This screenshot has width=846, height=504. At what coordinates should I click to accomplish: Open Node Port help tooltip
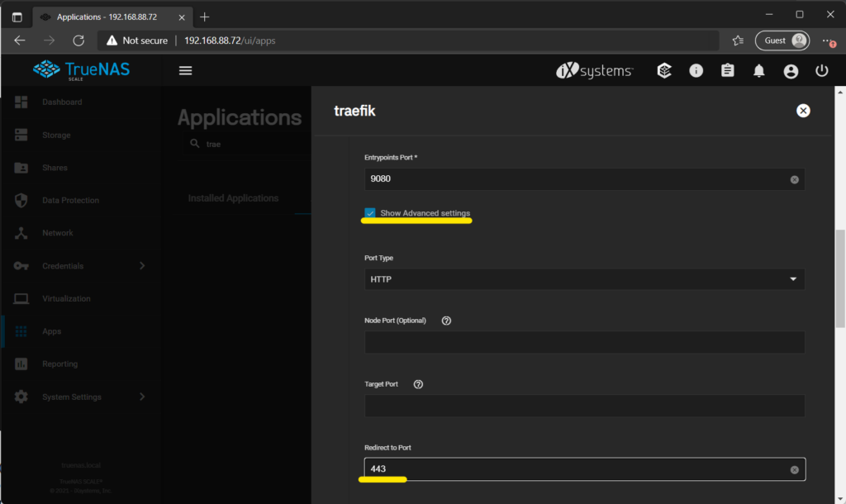click(x=446, y=321)
